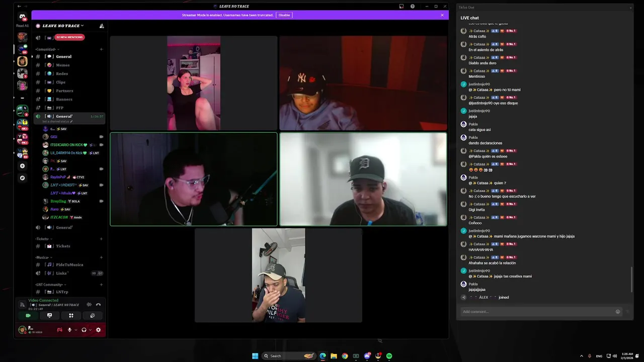
Task: Create a channel in Comunidad category
Action: 101,49
